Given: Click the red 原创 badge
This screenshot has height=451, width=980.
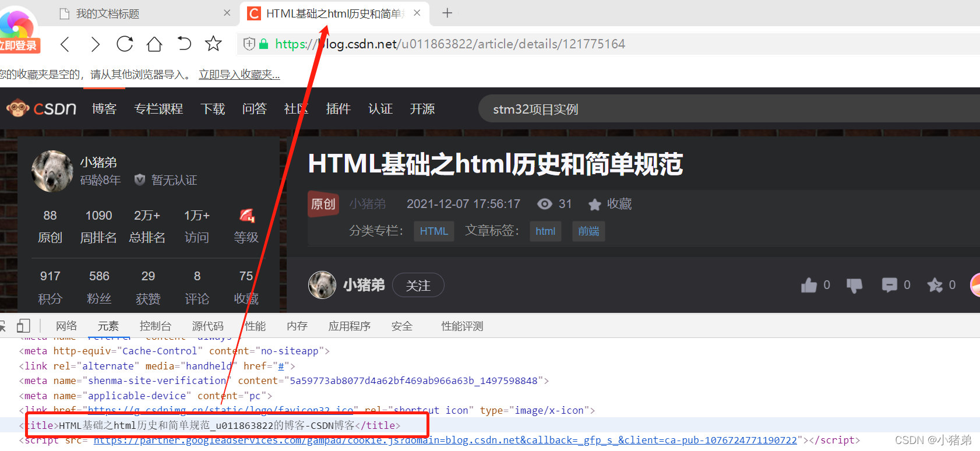Looking at the screenshot, I should 323,204.
